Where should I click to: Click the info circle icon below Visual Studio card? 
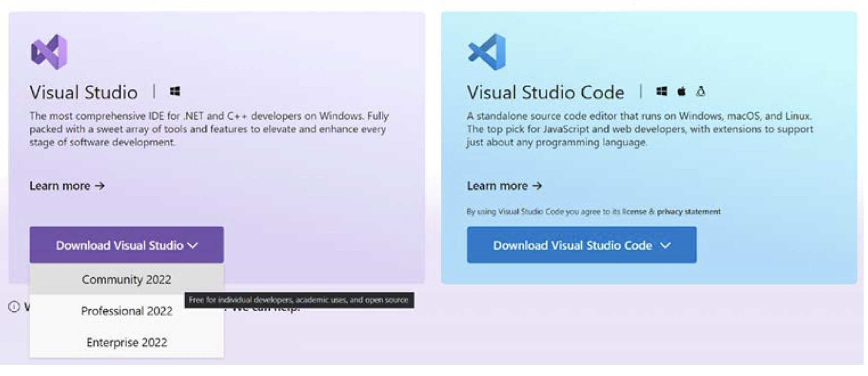14,306
